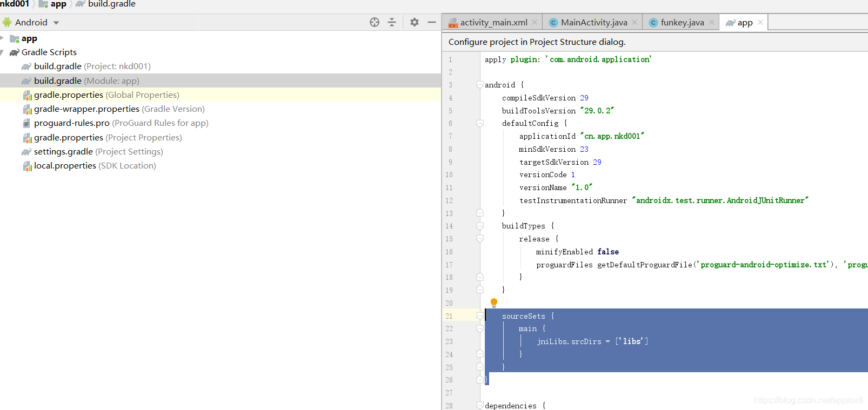This screenshot has height=410, width=868.
Task: Collapse the Gradle Scripts tree node
Action: 2,52
